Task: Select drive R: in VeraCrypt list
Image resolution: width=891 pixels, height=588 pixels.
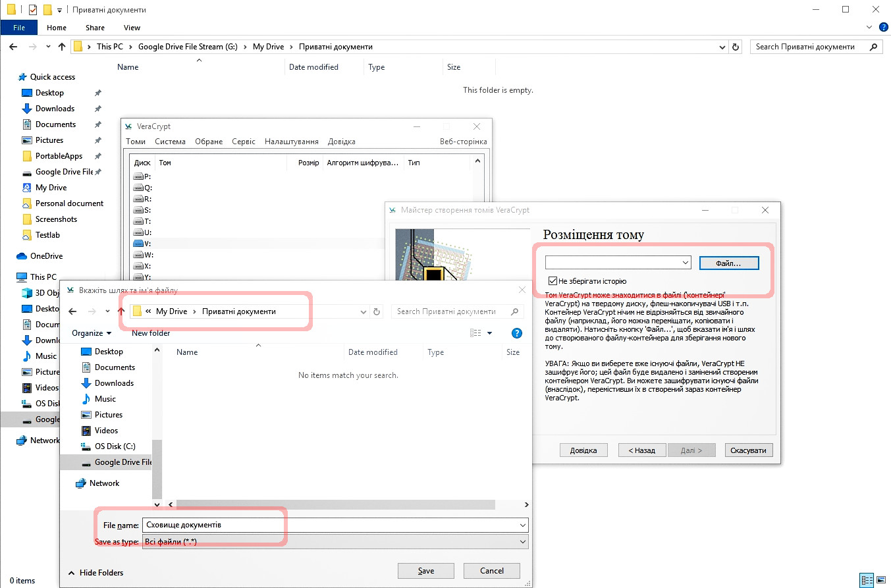Action: [x=142, y=199]
